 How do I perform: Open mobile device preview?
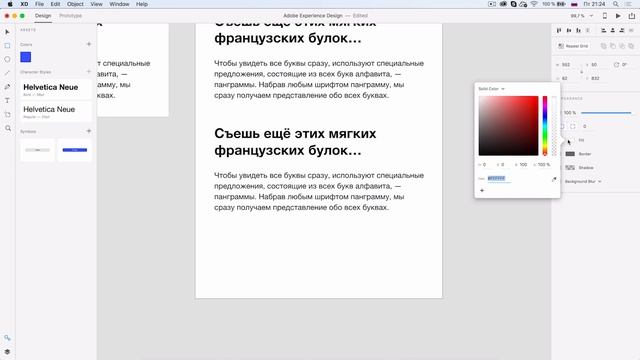tap(605, 16)
